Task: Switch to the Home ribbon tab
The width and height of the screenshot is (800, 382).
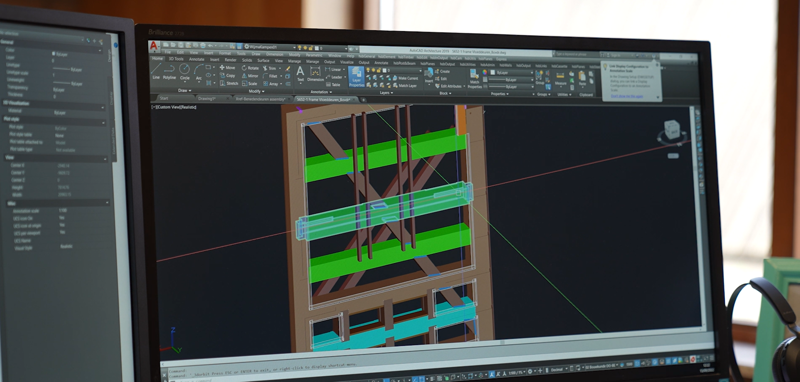Action: (x=157, y=59)
